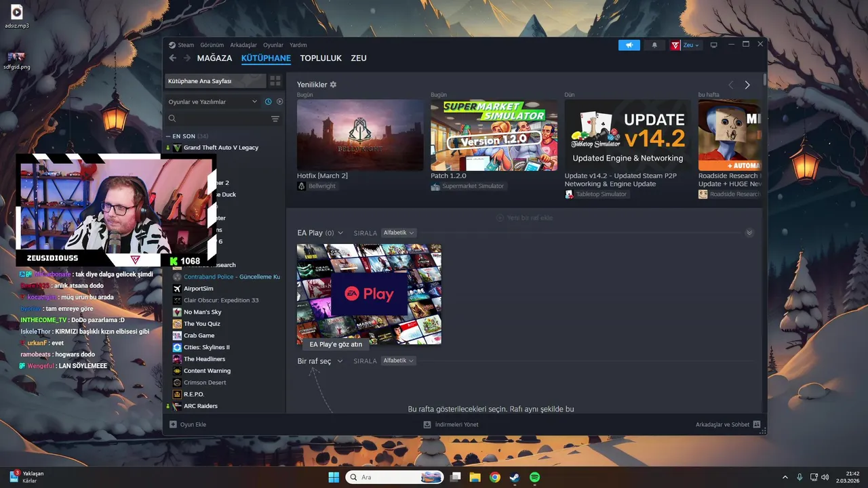Open the Patch 1.2.0 news title
Screen dimensions: 868x488
click(448, 176)
